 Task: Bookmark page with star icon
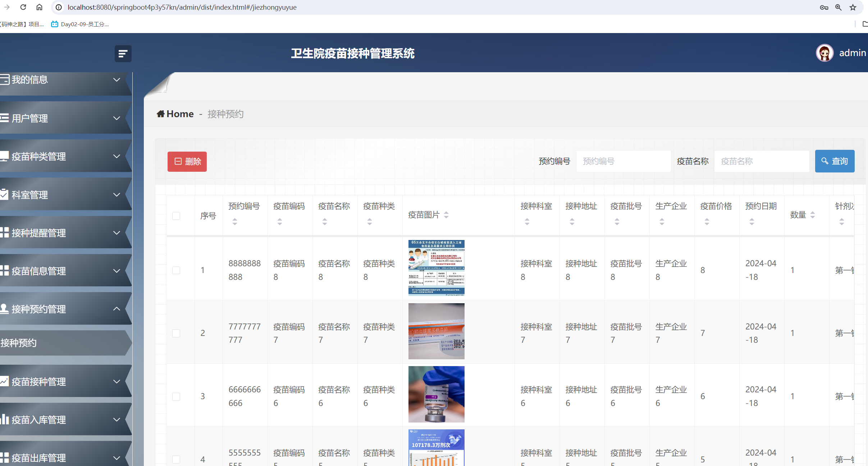[853, 7]
